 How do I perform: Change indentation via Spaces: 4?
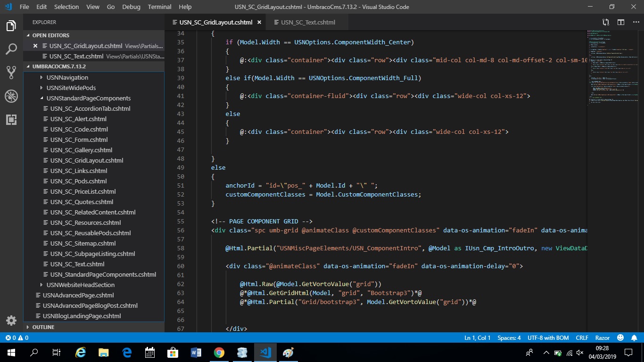(x=509, y=338)
